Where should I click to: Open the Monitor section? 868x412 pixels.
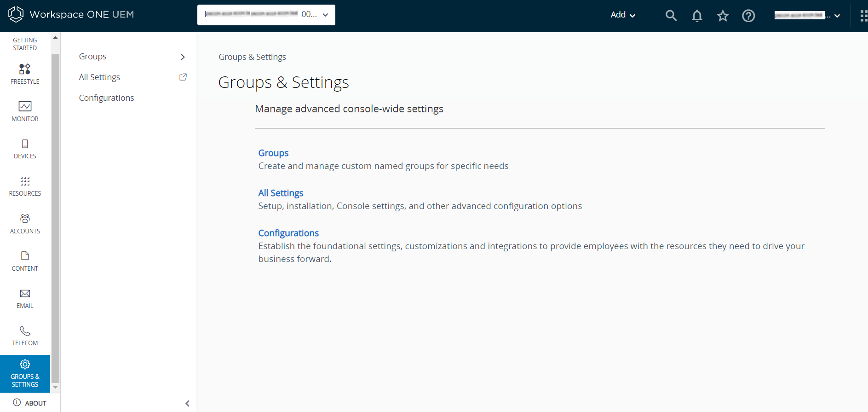(x=25, y=111)
